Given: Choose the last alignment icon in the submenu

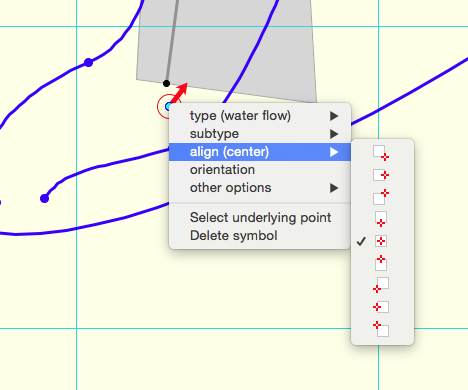Looking at the screenshot, I should tap(381, 329).
